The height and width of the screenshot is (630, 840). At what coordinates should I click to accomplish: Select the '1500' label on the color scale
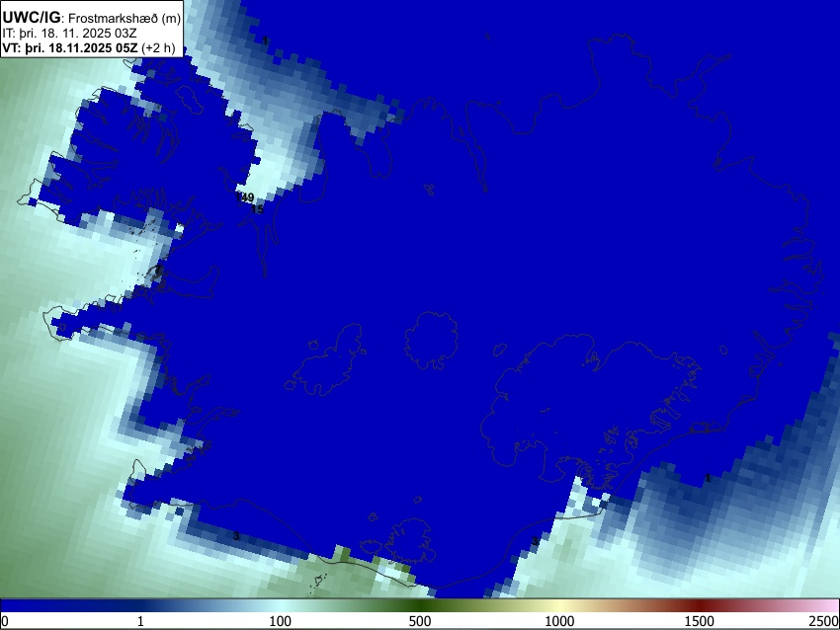coord(699,621)
